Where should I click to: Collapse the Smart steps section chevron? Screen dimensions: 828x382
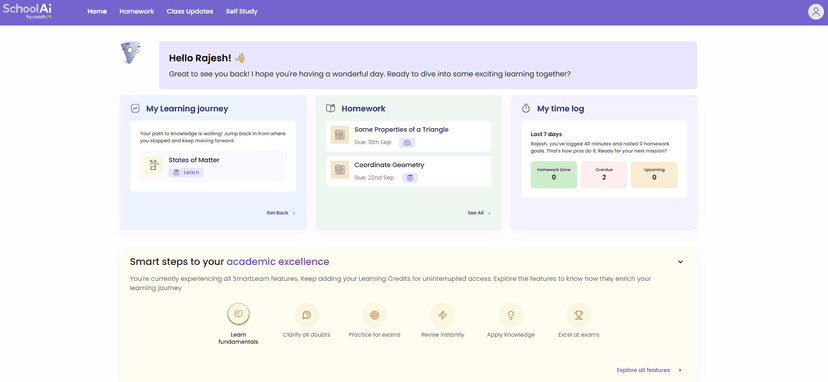(681, 262)
